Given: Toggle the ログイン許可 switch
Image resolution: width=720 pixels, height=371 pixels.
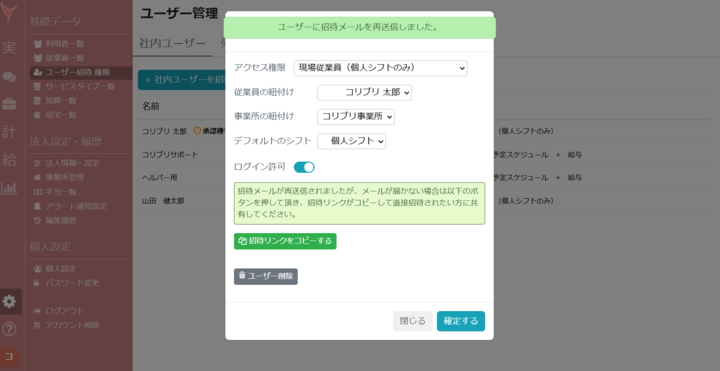Looking at the screenshot, I should (304, 167).
